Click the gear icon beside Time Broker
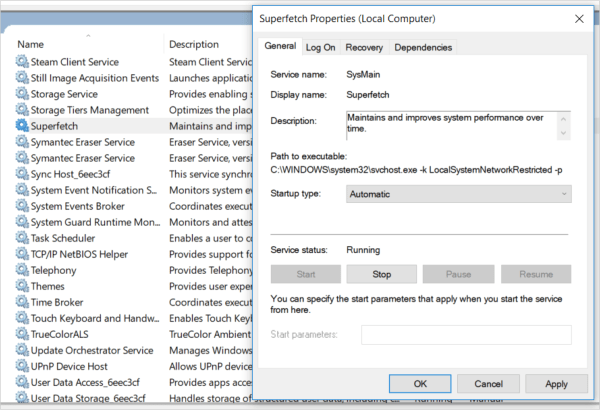 (x=22, y=302)
